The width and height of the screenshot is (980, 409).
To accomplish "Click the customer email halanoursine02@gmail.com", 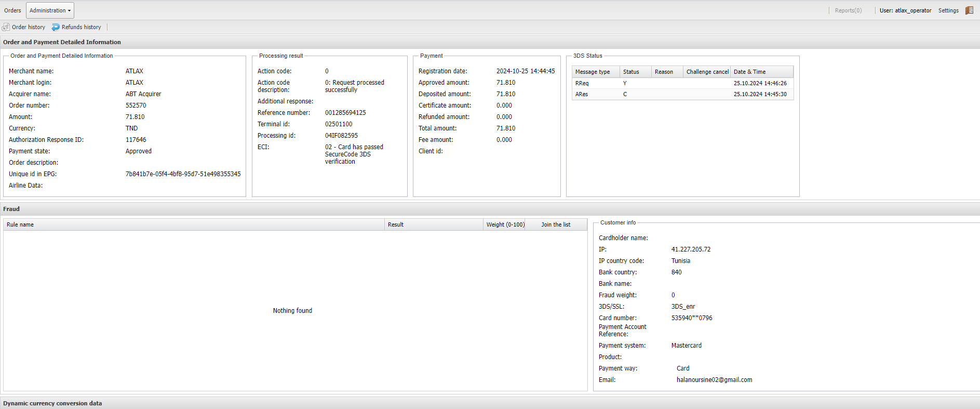I will (714, 380).
